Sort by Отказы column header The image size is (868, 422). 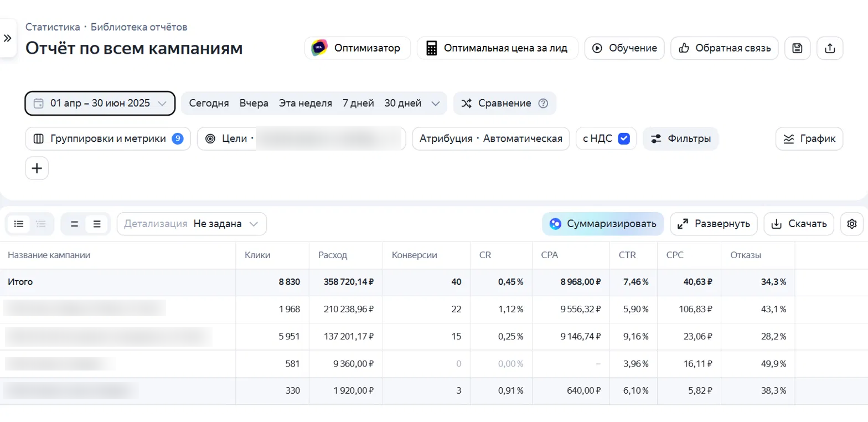tap(745, 255)
